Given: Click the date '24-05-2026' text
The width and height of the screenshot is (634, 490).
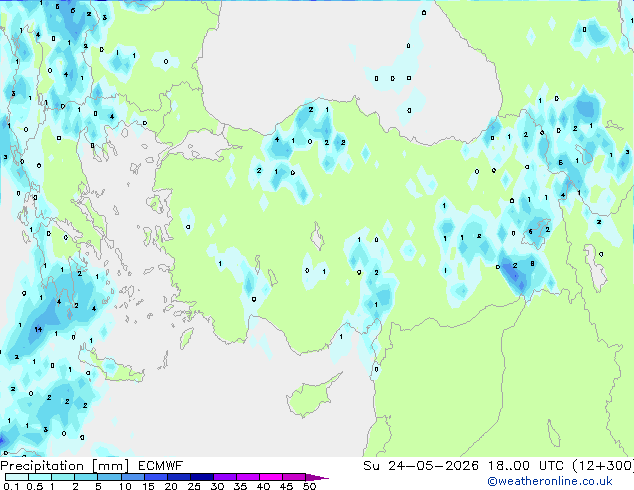Looking at the screenshot, I should pyautogui.click(x=433, y=466).
